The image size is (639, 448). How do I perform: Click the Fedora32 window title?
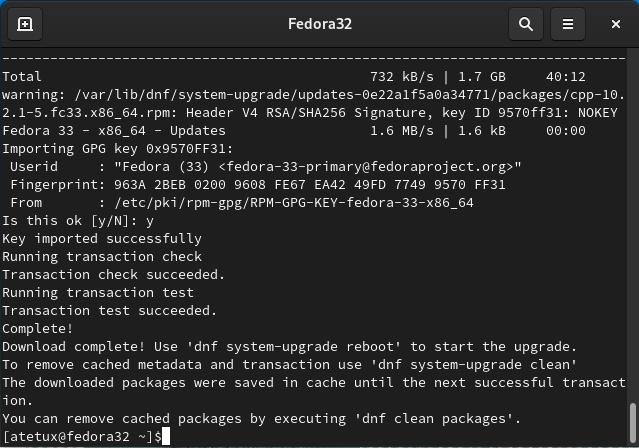click(x=320, y=24)
